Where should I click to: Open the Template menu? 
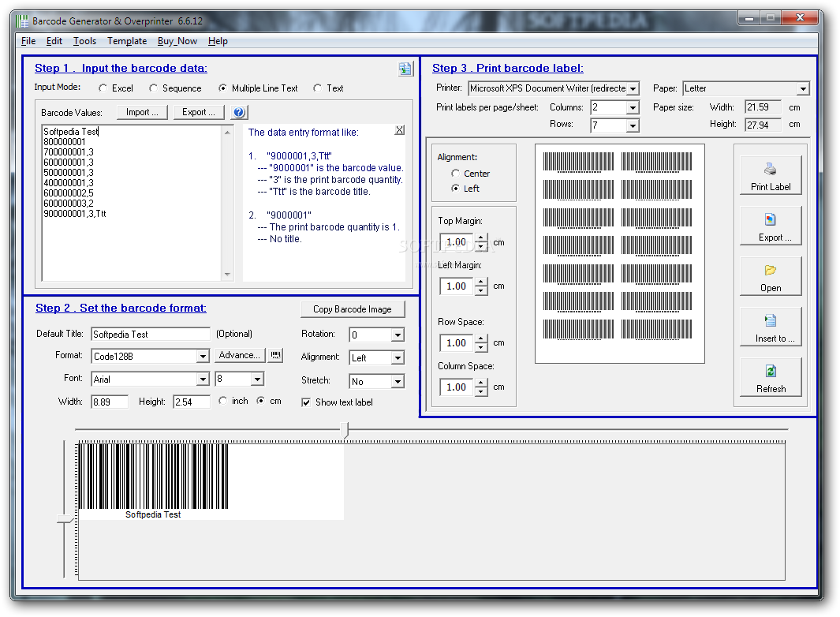point(127,41)
